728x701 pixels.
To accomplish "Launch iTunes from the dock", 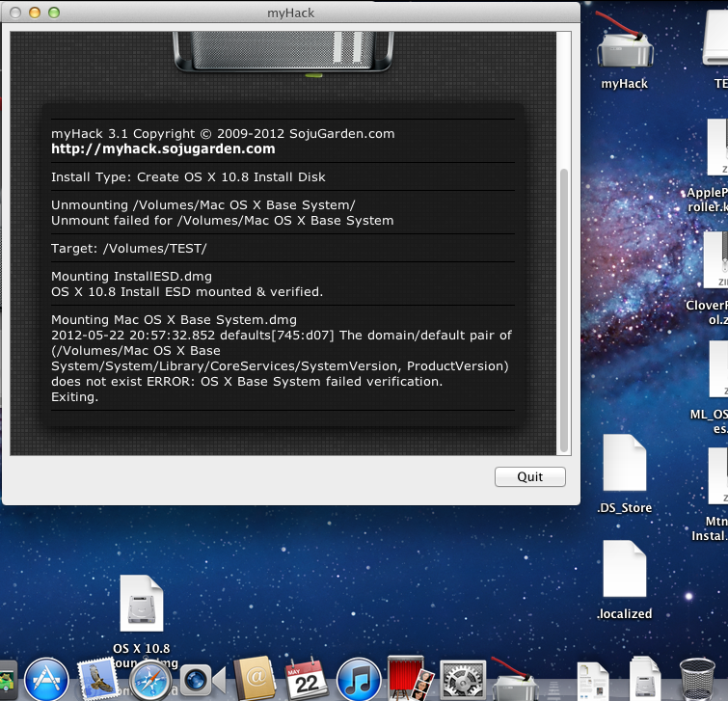I will pos(359,678).
